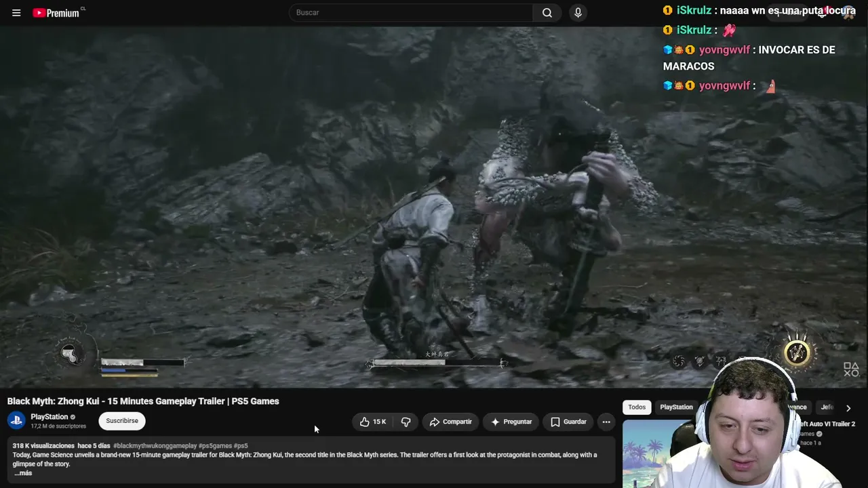Screen dimensions: 868x488
Task: Open the #ps5 hashtag link
Action: coord(241,446)
